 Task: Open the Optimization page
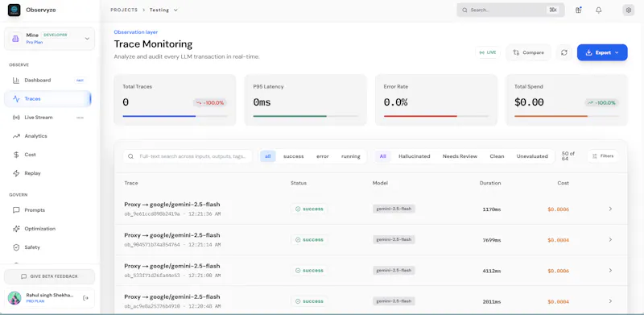click(x=47, y=229)
